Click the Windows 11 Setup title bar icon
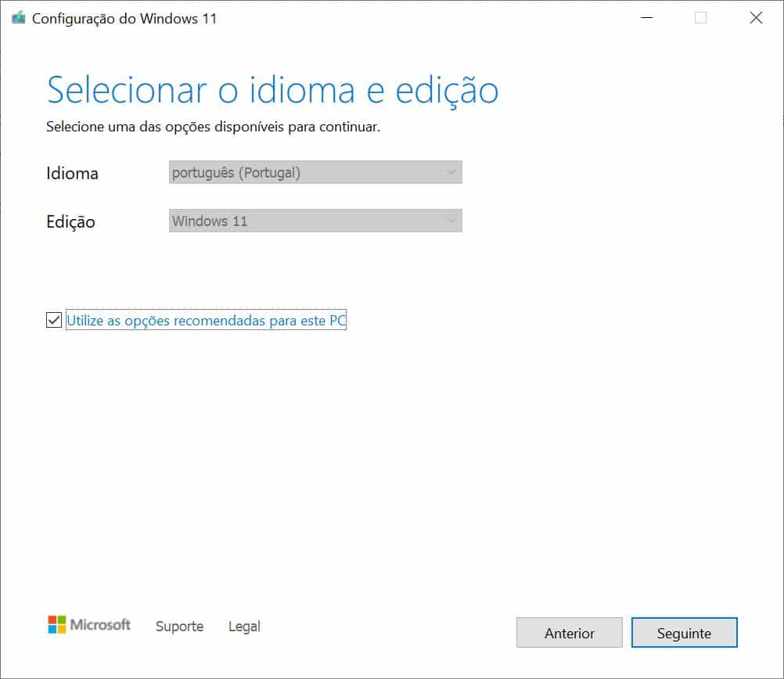Screen dimensions: 784x679 click(18, 18)
